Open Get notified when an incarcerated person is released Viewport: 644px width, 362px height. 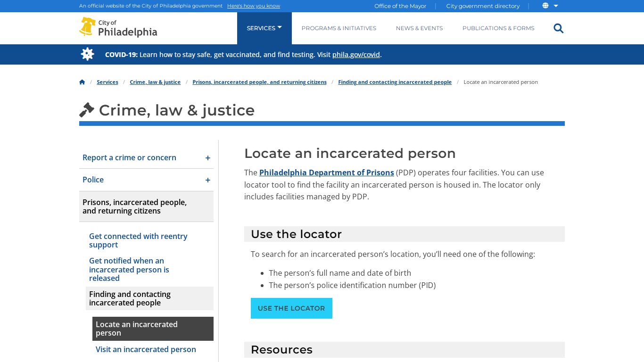click(x=129, y=270)
